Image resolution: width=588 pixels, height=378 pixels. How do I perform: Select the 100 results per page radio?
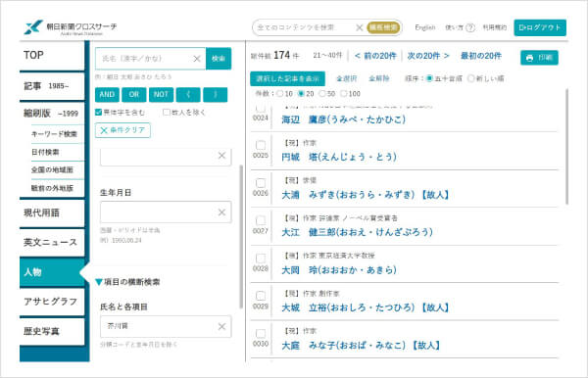click(344, 94)
